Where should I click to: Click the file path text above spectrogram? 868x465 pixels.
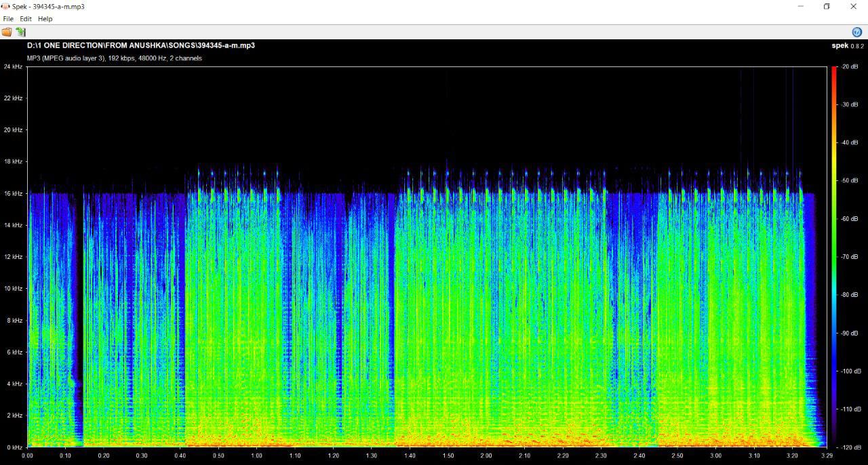pyautogui.click(x=141, y=45)
